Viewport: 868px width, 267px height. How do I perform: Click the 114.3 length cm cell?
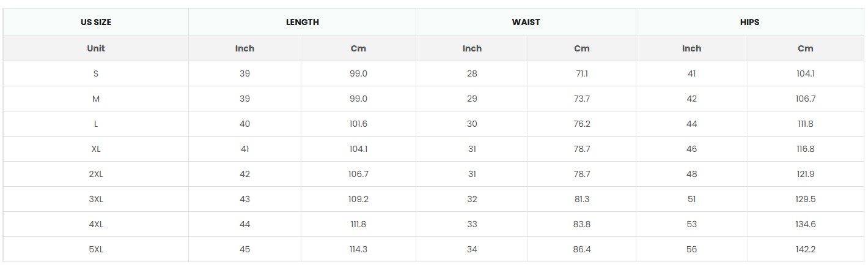coord(358,249)
